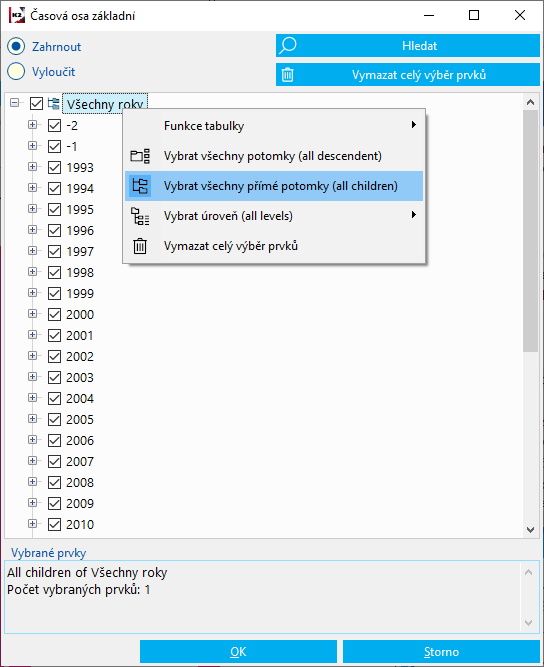Click the magnifier icon on Hledat button

click(x=288, y=46)
